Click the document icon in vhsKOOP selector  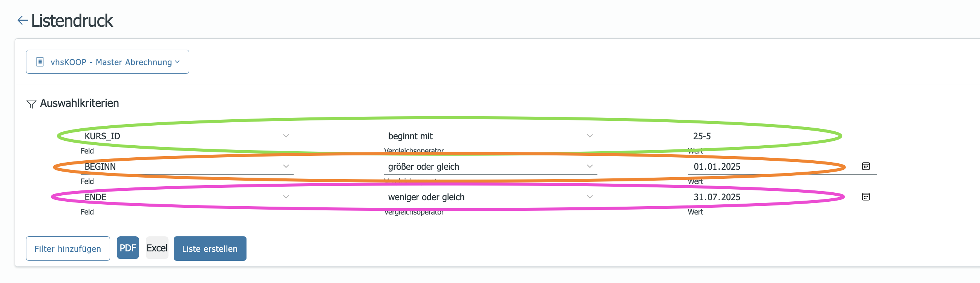(x=40, y=62)
